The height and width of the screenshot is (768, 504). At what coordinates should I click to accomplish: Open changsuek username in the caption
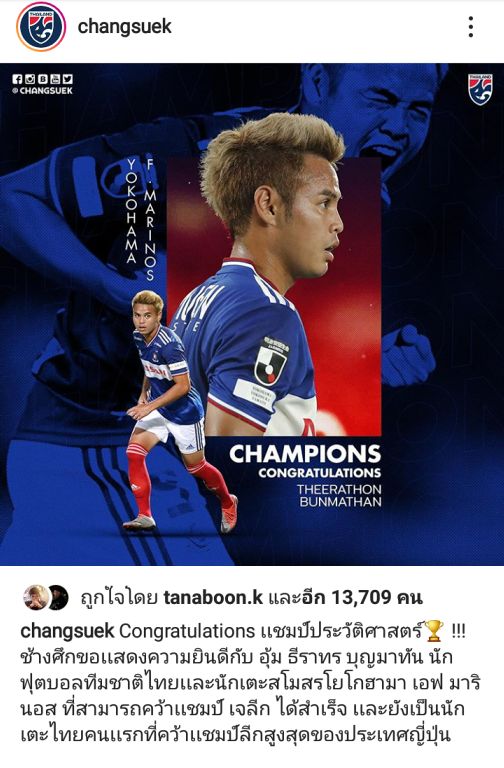67,631
